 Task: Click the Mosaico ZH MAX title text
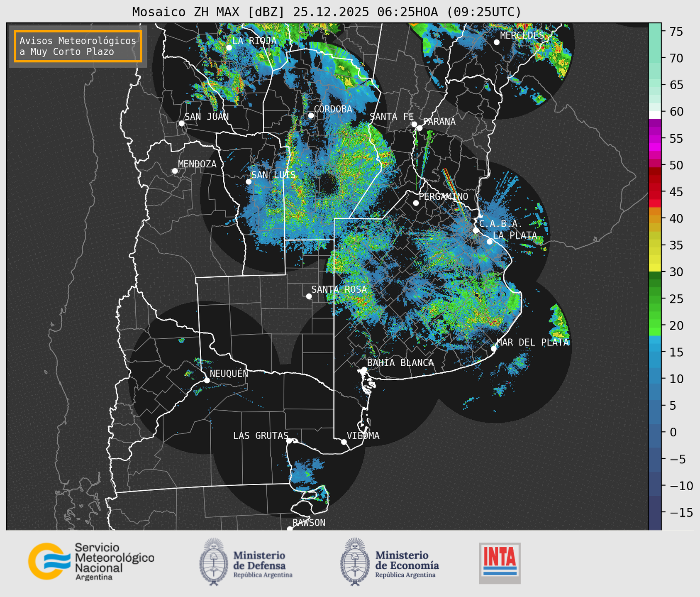(x=327, y=12)
